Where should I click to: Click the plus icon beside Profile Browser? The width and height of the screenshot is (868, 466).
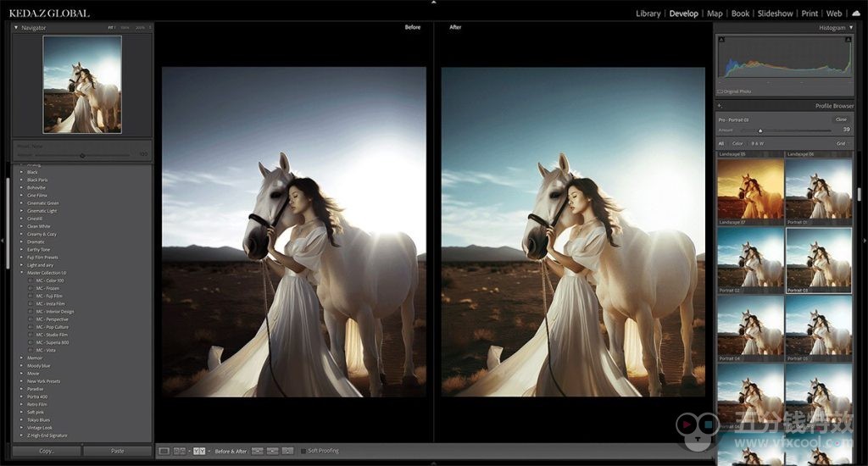(x=720, y=106)
